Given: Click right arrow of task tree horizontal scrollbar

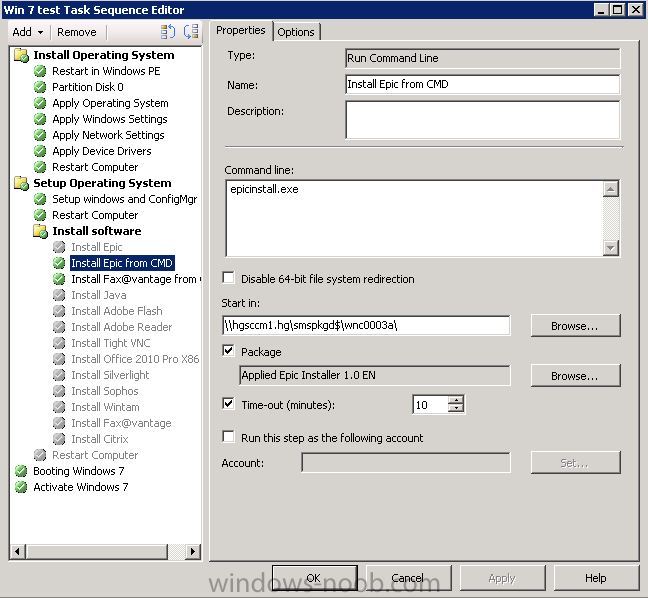Looking at the screenshot, I should click(x=193, y=551).
